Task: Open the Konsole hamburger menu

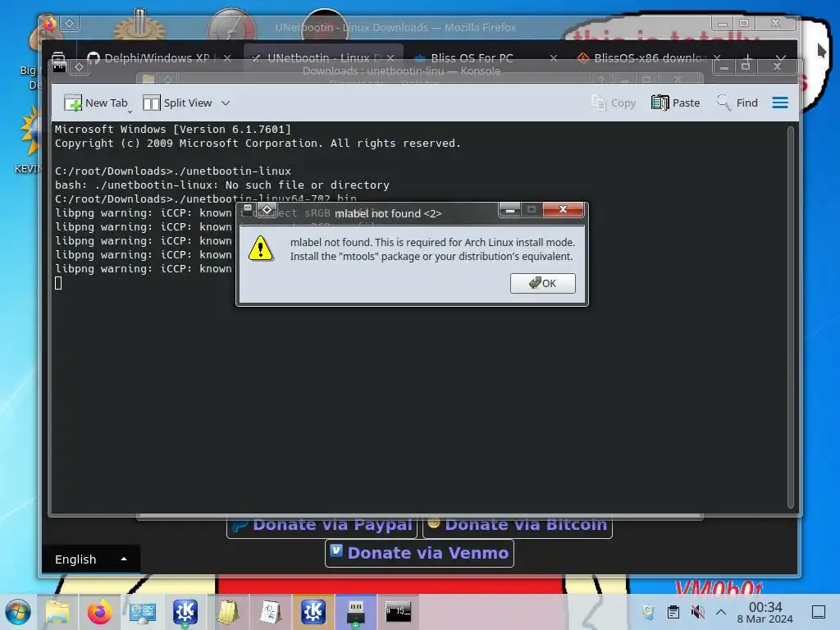Action: click(780, 103)
